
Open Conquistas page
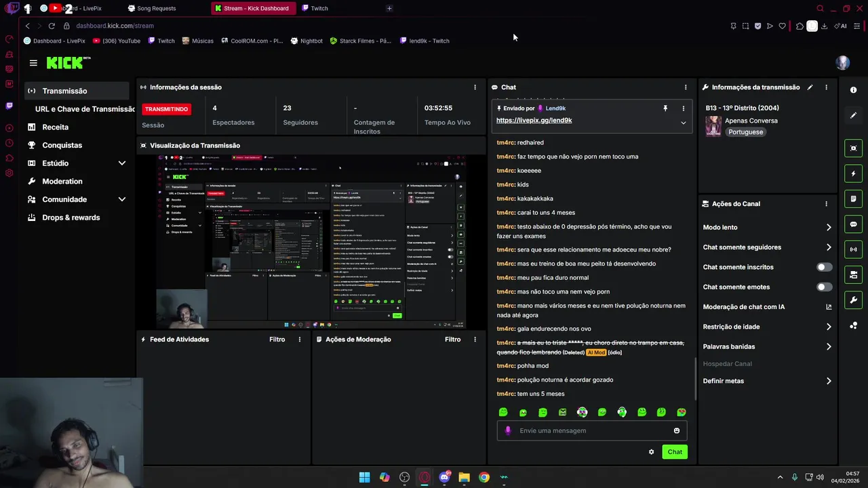[x=62, y=145]
